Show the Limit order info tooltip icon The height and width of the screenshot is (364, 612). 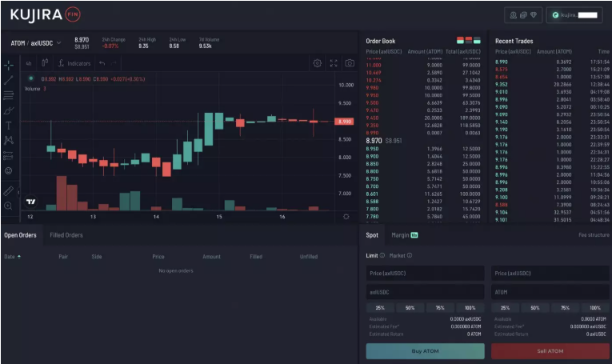(x=382, y=255)
